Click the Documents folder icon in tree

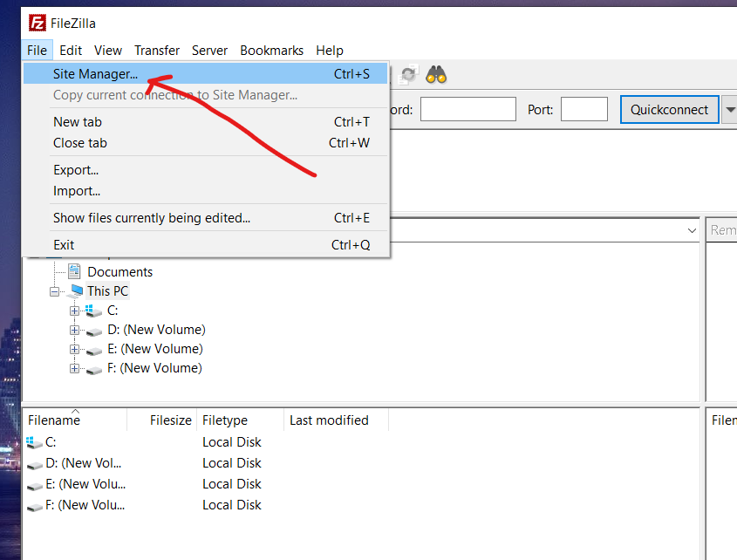click(x=74, y=272)
